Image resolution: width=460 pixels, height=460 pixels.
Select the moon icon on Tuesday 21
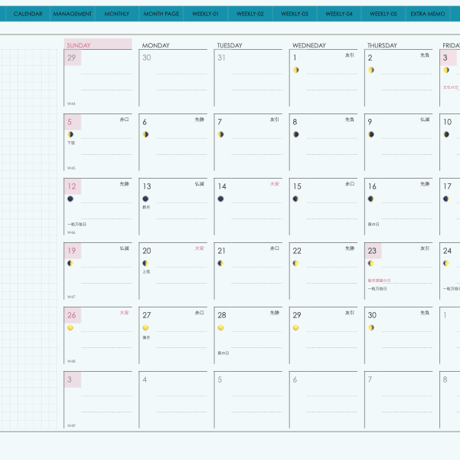pos(221,263)
